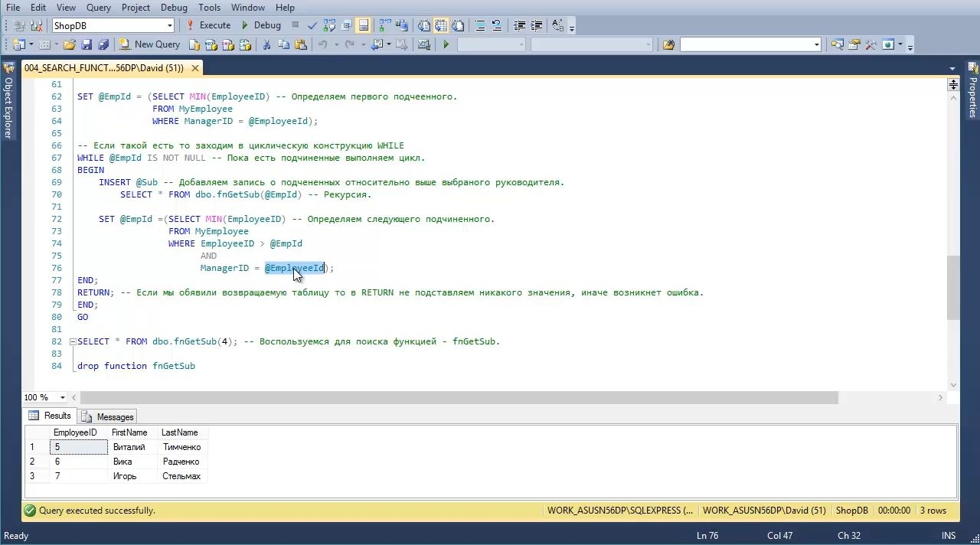Toggle IntelliSense Enabled
The width and height of the screenshot is (980, 545).
click(364, 25)
